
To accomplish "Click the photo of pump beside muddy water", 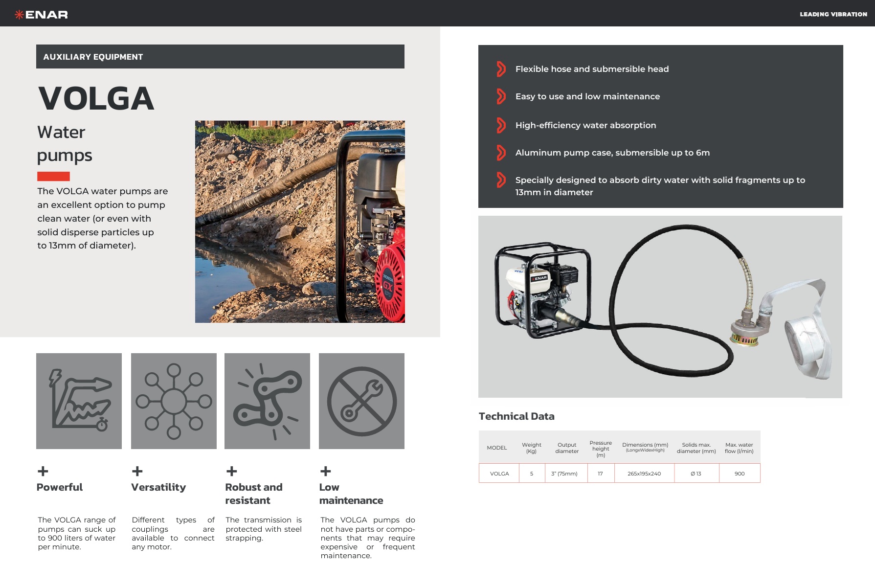I will (300, 222).
